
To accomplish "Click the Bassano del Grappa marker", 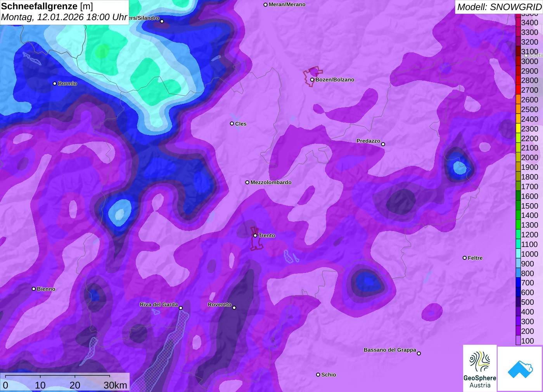I will 419,353.
